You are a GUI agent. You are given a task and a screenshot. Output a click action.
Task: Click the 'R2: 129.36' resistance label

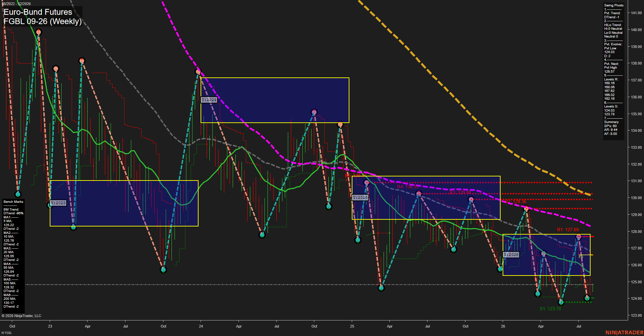click(x=515, y=201)
